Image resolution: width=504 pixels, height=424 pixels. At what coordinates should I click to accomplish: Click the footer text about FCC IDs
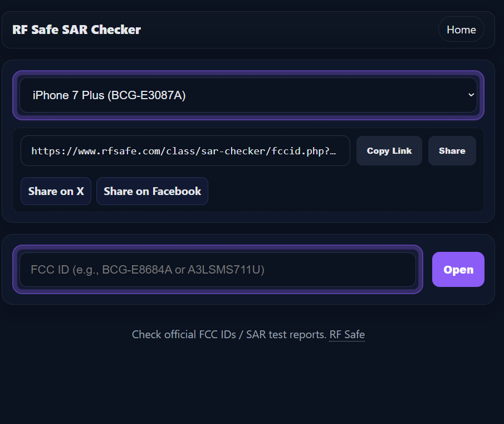click(228, 334)
